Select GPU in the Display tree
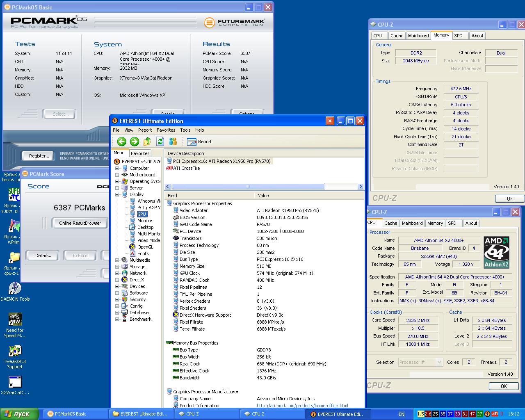Viewport: 525px width, 420px height. tap(142, 214)
